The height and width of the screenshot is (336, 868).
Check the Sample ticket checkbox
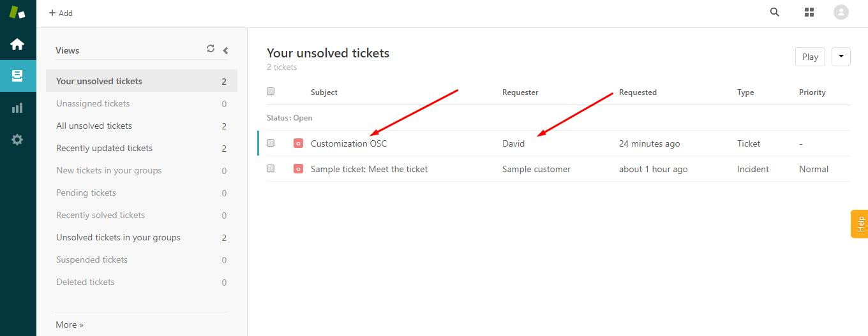[271, 169]
